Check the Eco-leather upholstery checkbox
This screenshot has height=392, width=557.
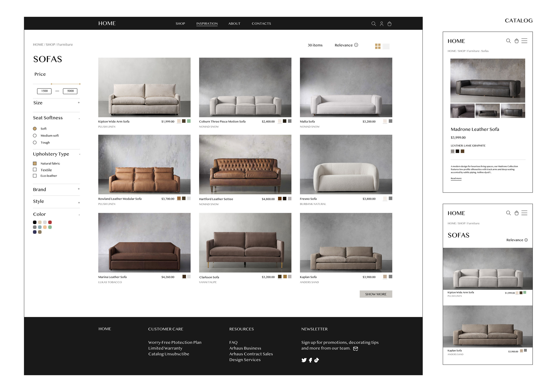(35, 176)
